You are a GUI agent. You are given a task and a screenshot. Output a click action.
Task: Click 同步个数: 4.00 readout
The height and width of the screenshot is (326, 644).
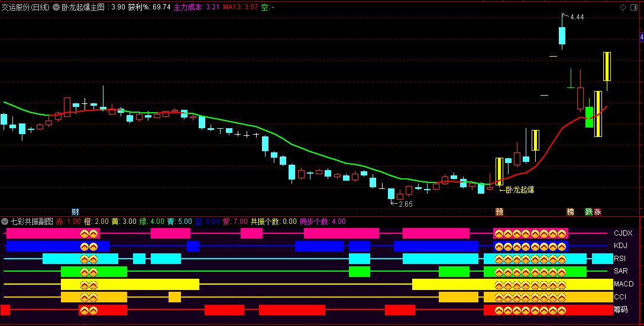pos(323,221)
